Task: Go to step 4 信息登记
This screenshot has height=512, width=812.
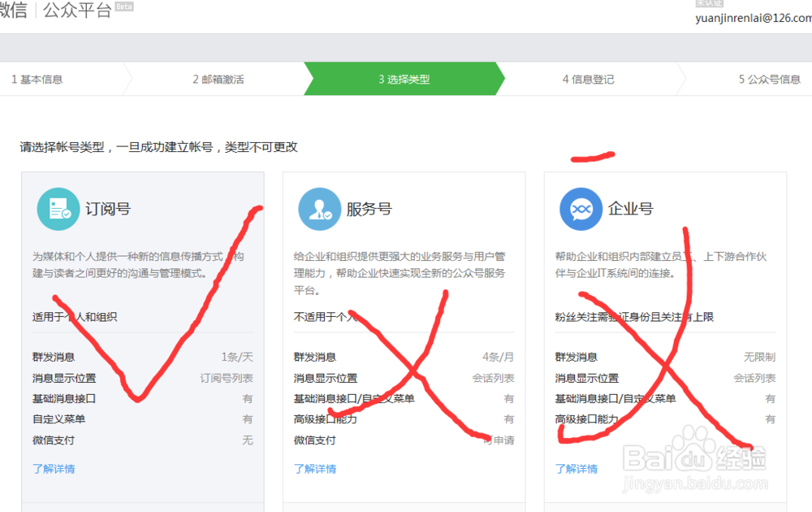Action: point(588,80)
